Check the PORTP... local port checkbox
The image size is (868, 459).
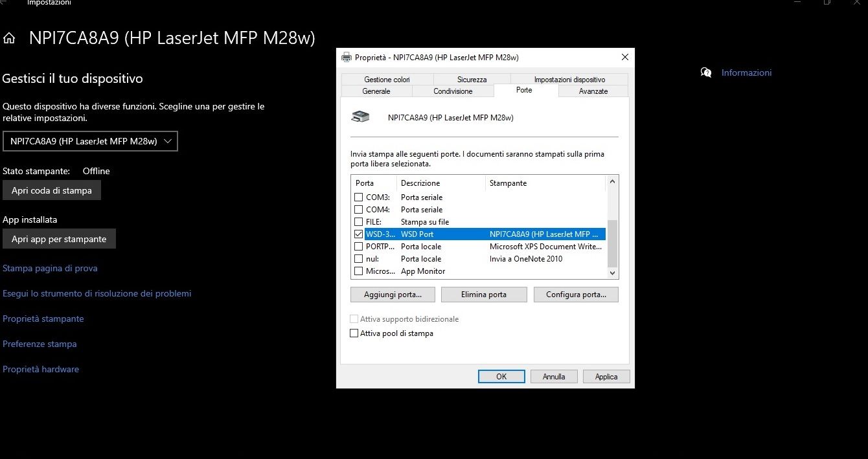pos(358,247)
